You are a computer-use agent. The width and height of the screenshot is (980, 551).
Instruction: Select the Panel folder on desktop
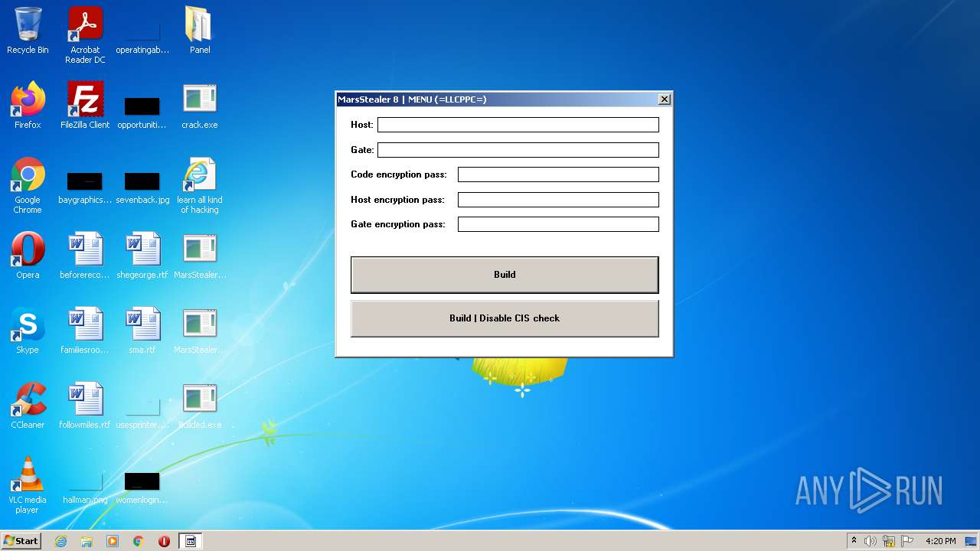(x=200, y=31)
